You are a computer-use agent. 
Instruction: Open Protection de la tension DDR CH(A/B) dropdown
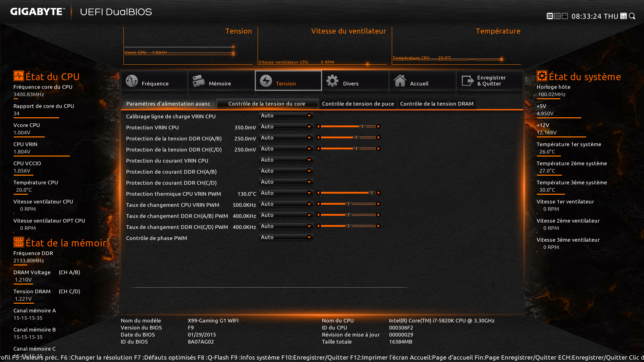click(286, 137)
